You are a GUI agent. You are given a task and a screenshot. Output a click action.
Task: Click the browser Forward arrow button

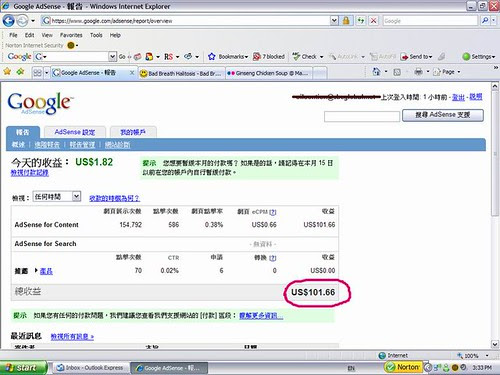coord(22,21)
